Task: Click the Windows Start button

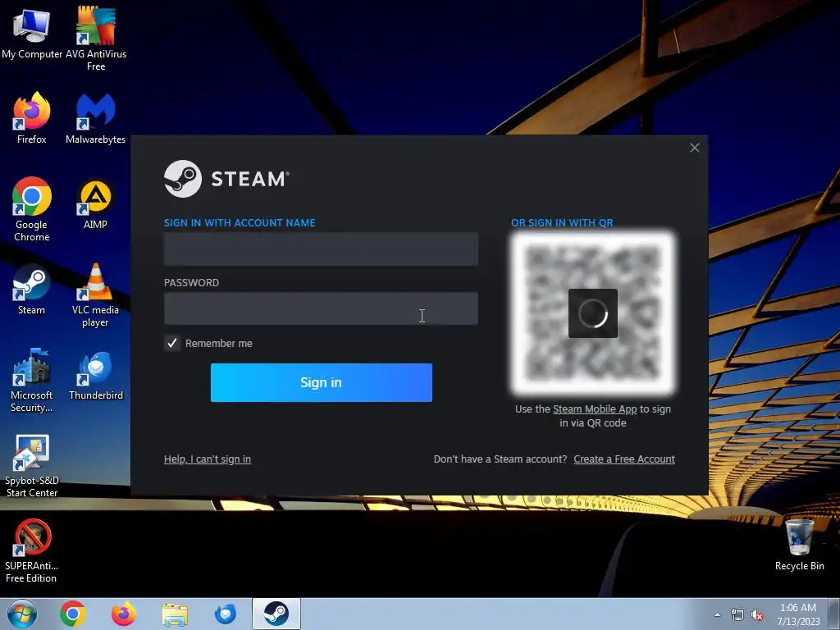Action: pyautogui.click(x=22, y=614)
